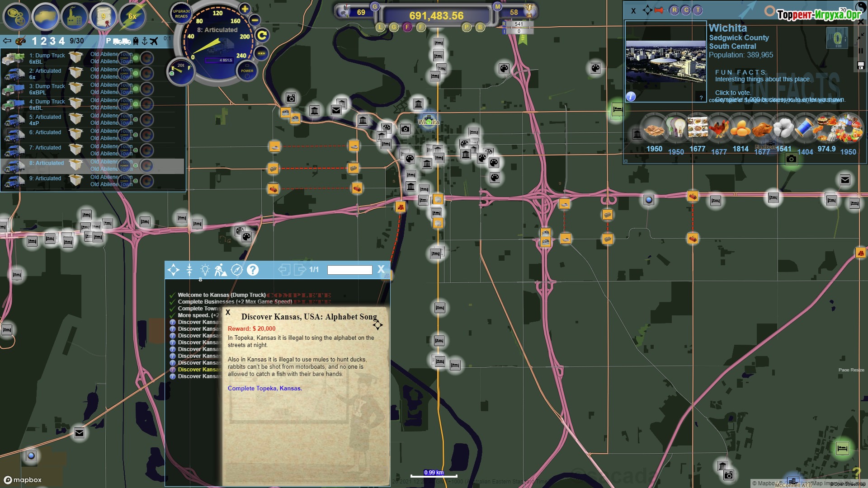Screen dimensions: 868x488
Task: Switch to vehicle group tab 3
Action: [x=52, y=41]
